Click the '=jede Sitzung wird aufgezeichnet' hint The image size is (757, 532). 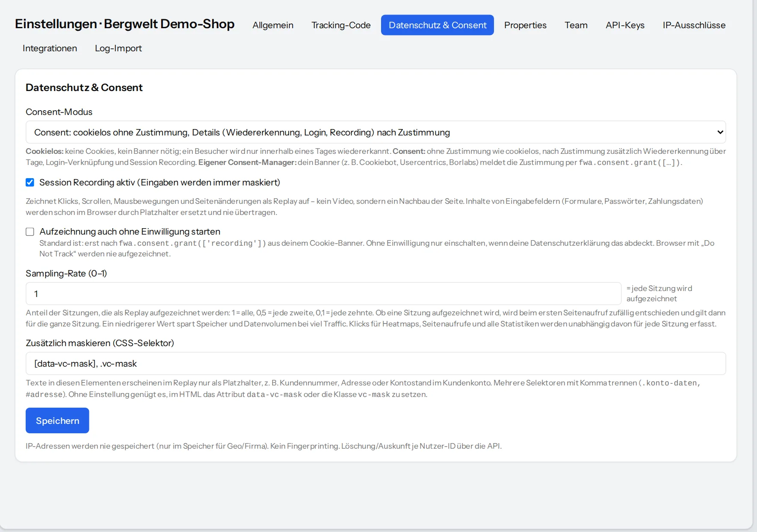(659, 294)
